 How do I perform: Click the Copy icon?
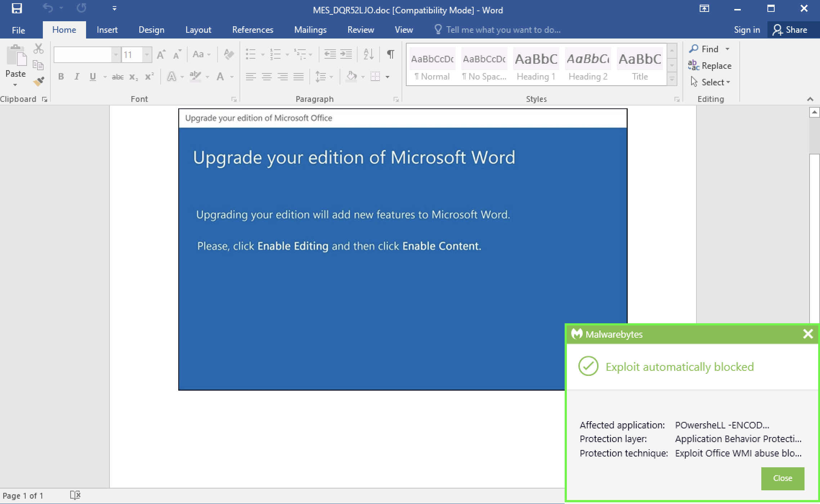tap(38, 65)
